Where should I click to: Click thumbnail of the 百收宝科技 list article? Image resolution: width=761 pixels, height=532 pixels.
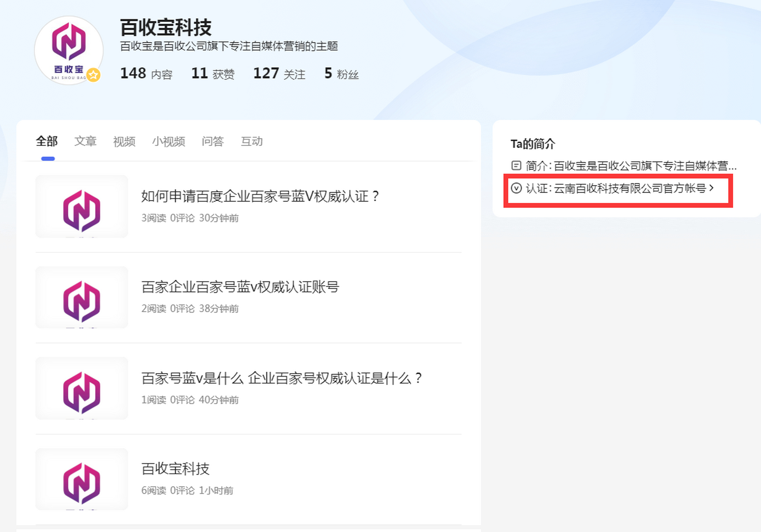pos(81,479)
